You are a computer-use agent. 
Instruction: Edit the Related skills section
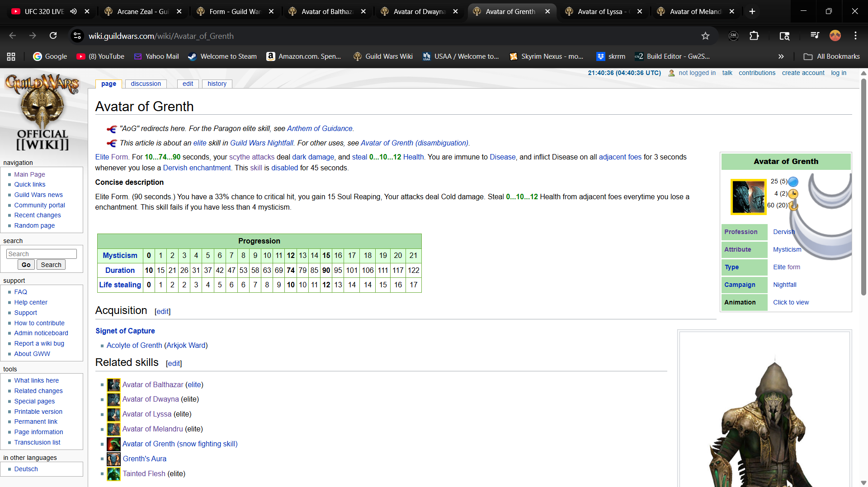174,364
